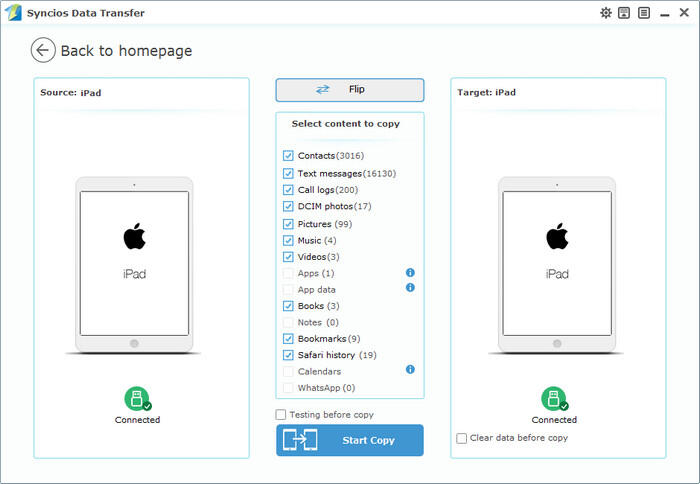Uncheck the Text messages checkbox
This screenshot has width=700, height=484.
(288, 173)
